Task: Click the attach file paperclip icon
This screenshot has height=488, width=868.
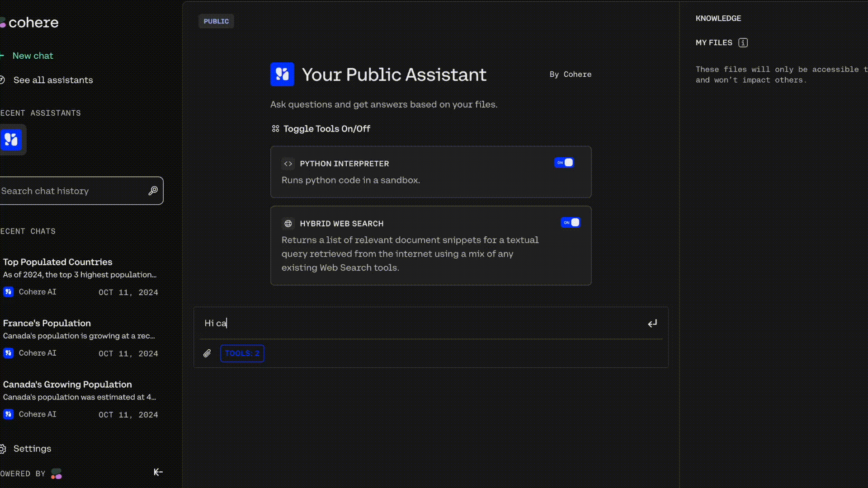Action: 207,353
